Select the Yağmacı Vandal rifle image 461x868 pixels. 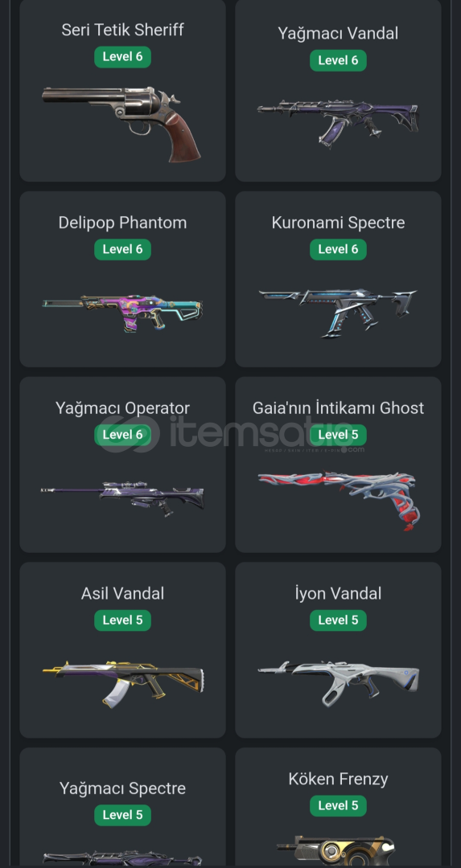(338, 124)
